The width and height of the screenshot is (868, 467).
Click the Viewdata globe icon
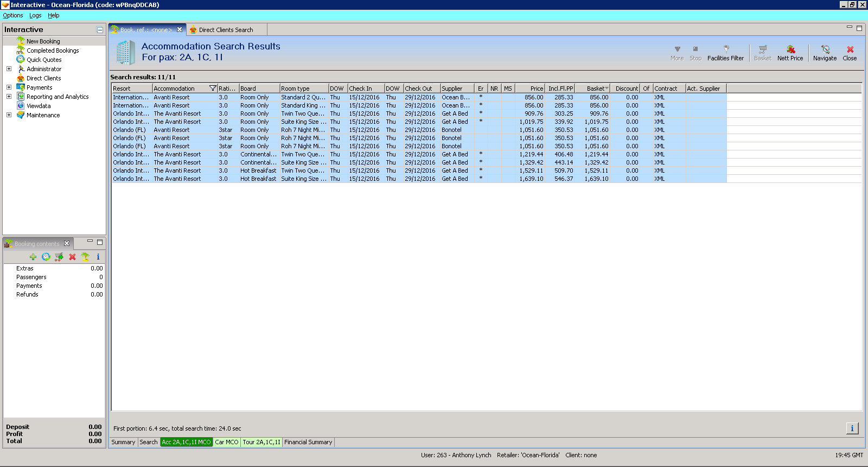point(21,105)
